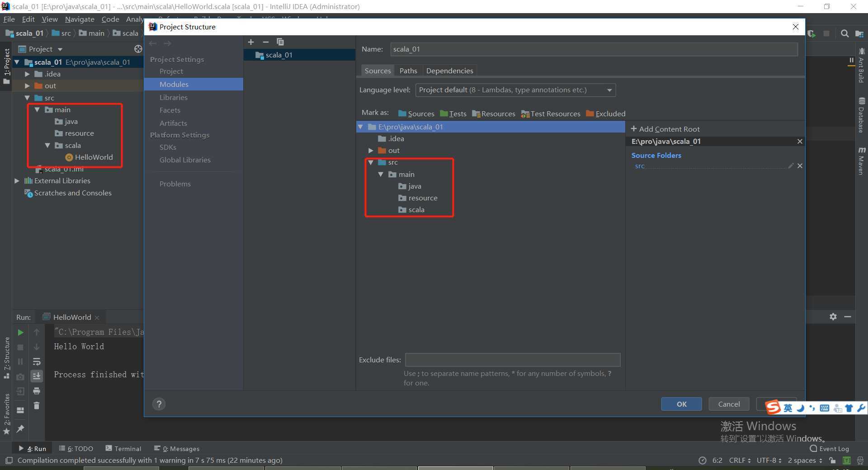Mark folder as Sources

coord(416,114)
